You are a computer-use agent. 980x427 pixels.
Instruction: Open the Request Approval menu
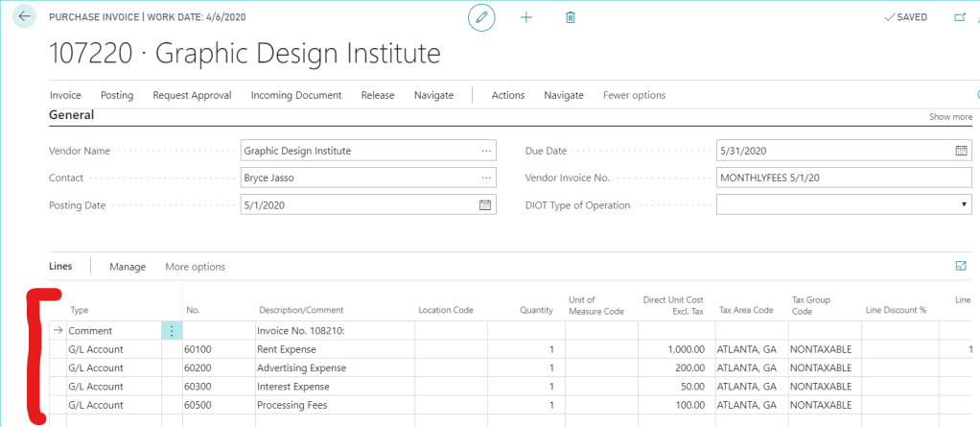click(x=192, y=95)
